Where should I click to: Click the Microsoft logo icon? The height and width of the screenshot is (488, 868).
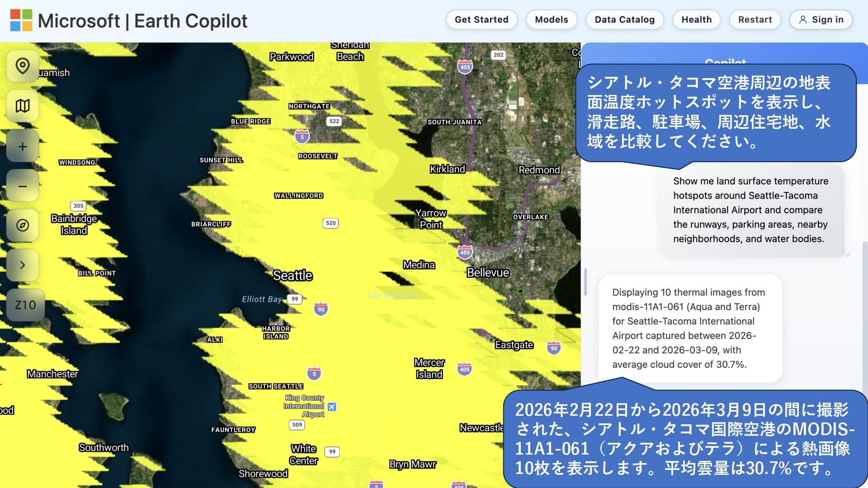(x=21, y=20)
